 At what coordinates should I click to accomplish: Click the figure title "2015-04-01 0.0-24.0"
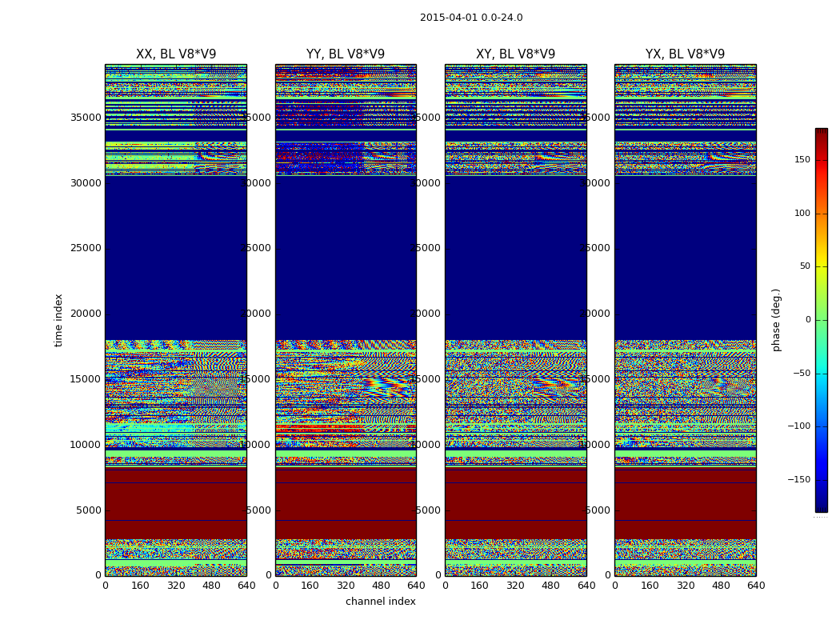coord(471,18)
